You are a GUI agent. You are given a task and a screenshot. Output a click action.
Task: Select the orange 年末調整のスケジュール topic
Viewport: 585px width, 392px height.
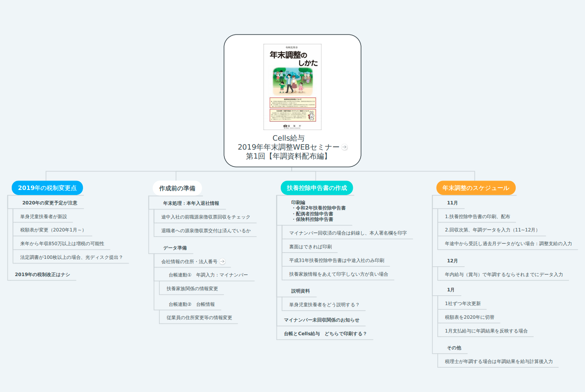[x=476, y=188]
